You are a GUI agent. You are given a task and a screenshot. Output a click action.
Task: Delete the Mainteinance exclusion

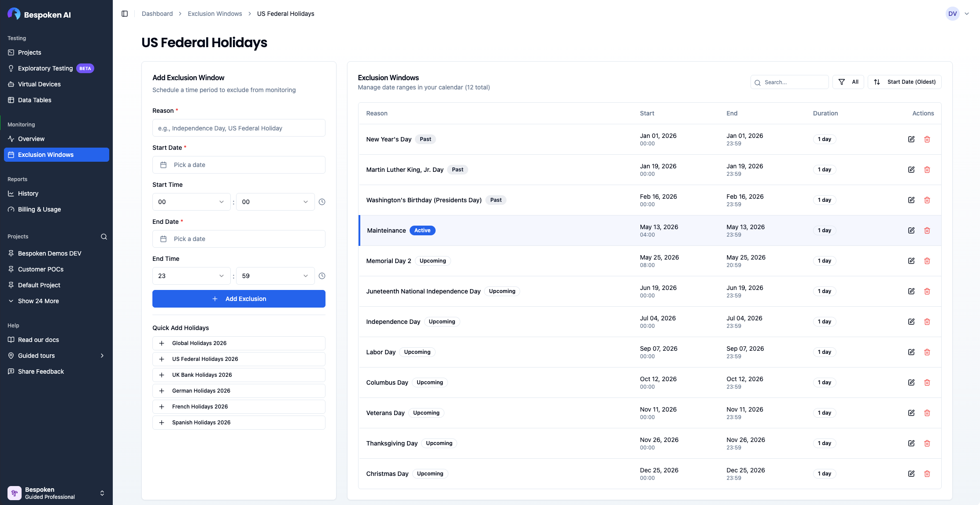click(x=927, y=230)
